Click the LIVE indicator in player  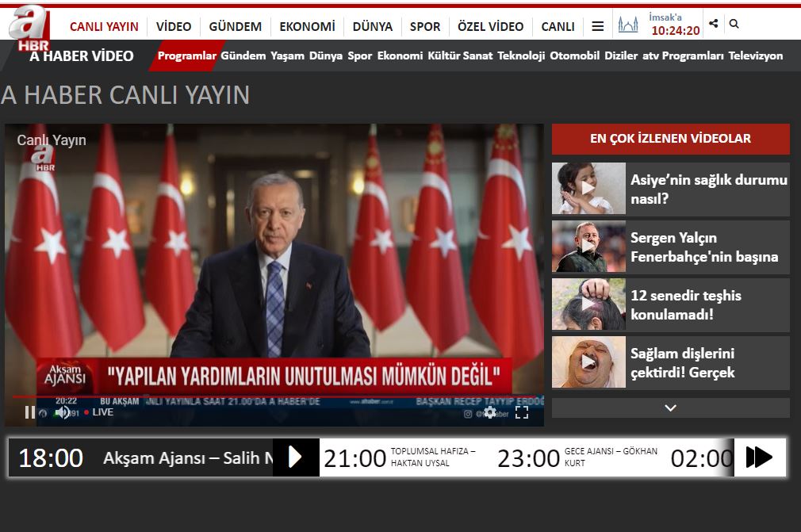99,412
